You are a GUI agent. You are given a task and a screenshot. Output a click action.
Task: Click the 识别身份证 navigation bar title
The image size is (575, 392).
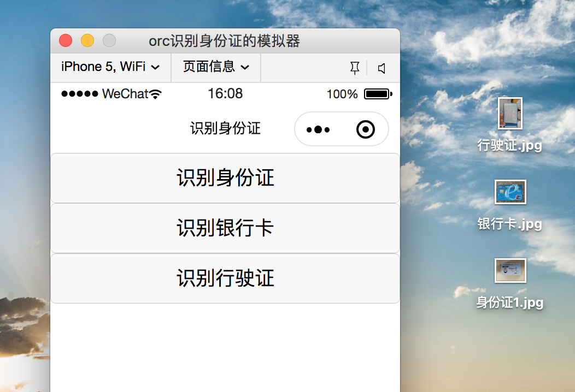(x=225, y=129)
